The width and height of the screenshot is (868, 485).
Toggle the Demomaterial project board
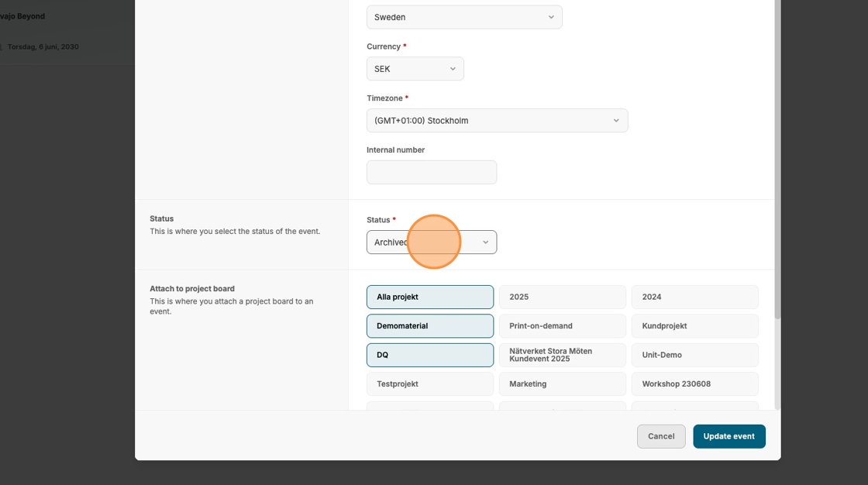coord(429,326)
